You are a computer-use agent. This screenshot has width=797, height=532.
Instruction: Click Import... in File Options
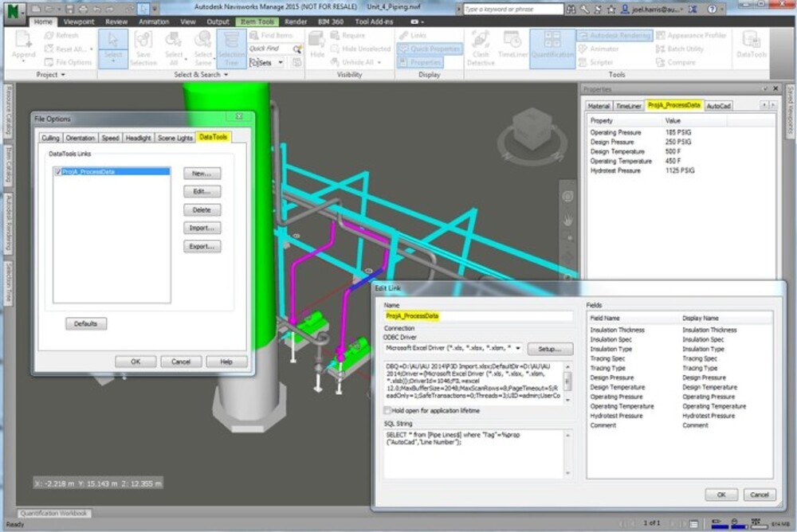[202, 228]
